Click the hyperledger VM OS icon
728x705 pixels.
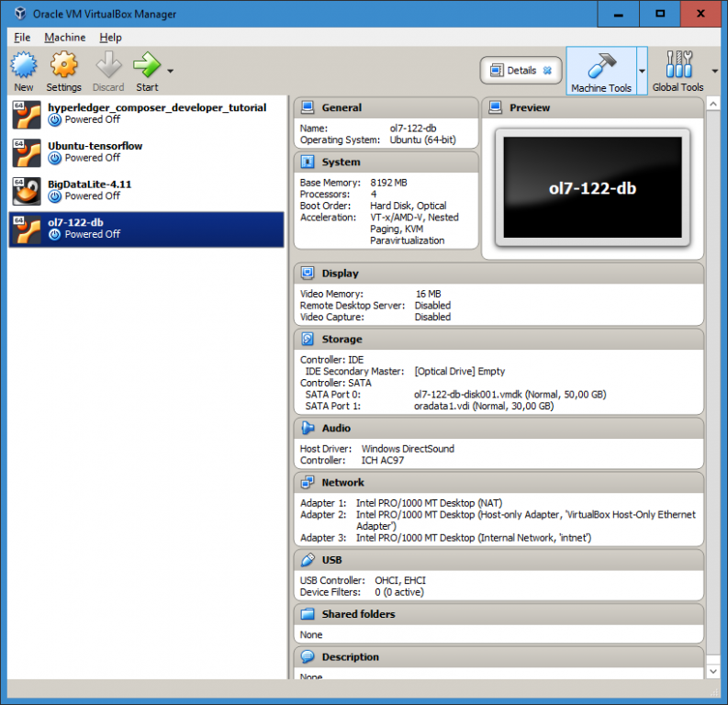(x=27, y=115)
